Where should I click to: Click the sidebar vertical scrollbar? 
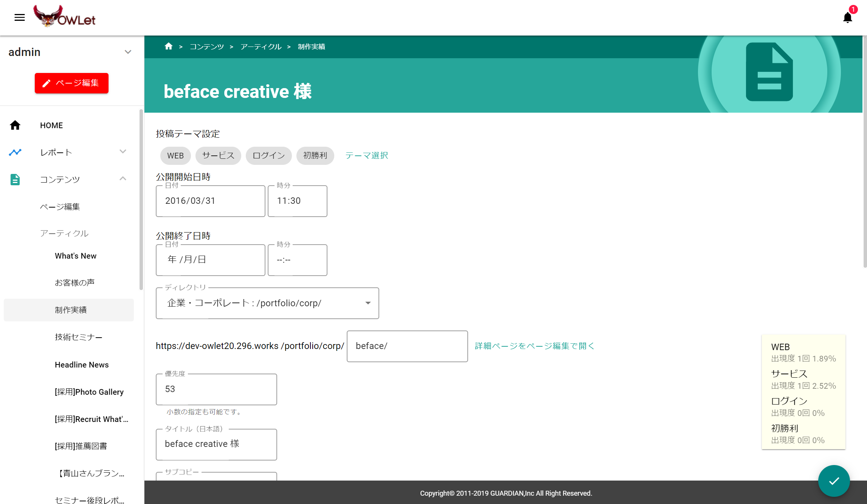click(141, 200)
